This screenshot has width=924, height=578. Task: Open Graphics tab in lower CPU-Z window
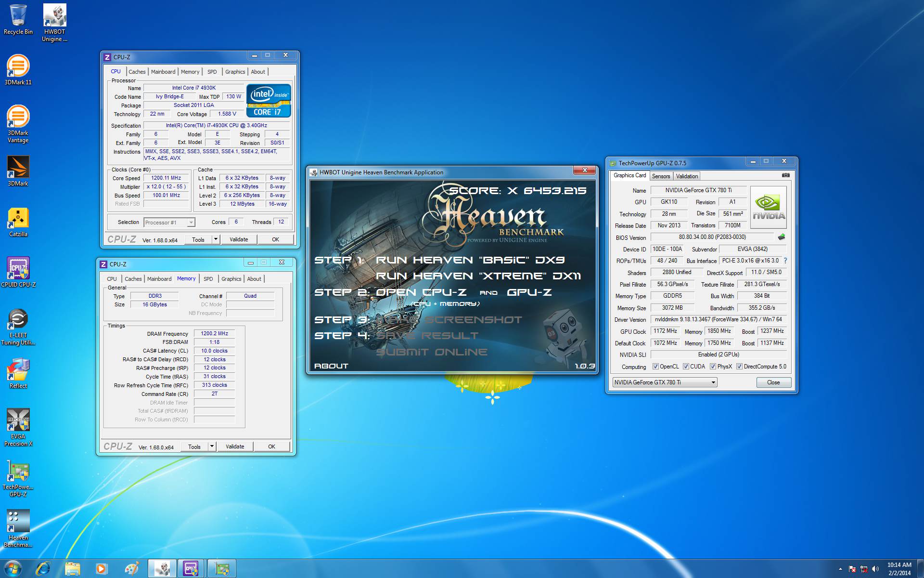231,279
